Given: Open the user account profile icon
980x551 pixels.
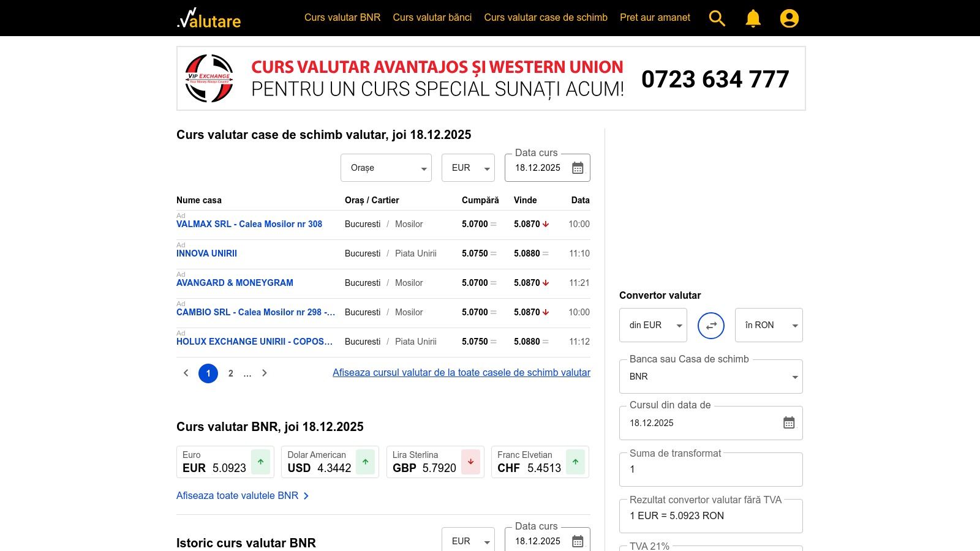Looking at the screenshot, I should [789, 18].
